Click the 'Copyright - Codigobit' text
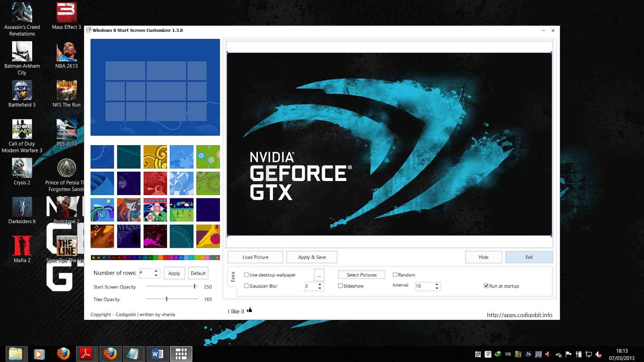Viewport: 644px width, 362px height. pos(113,315)
